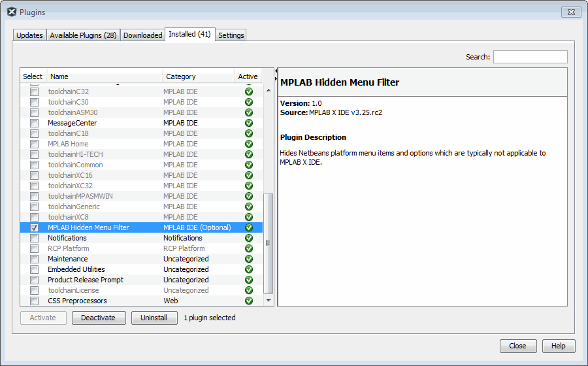Click the active status icon for Notifications
The height and width of the screenshot is (366, 588).
(x=248, y=238)
